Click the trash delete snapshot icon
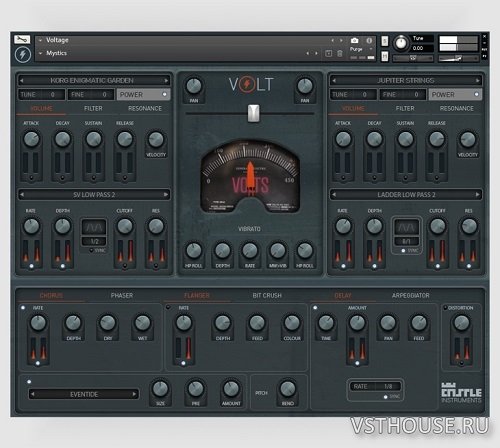 point(340,53)
